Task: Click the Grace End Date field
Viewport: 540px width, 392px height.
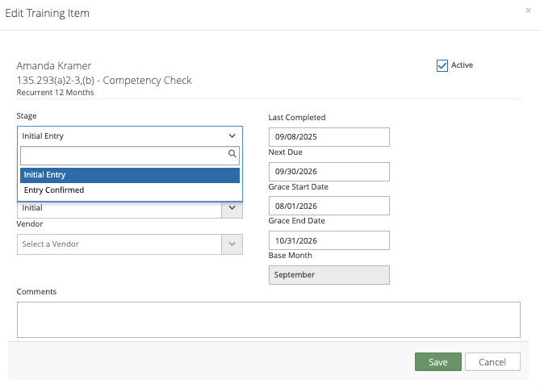Action: (x=329, y=240)
